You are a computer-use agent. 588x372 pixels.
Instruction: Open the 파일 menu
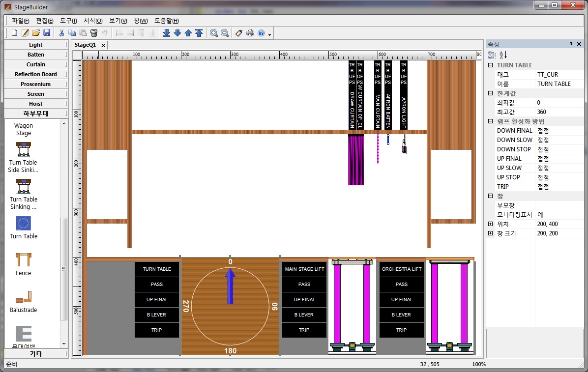[x=20, y=21]
